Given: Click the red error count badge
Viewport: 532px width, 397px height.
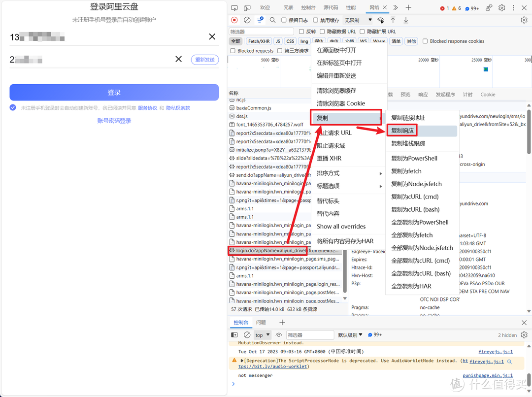Looking at the screenshot, I should 444,8.
